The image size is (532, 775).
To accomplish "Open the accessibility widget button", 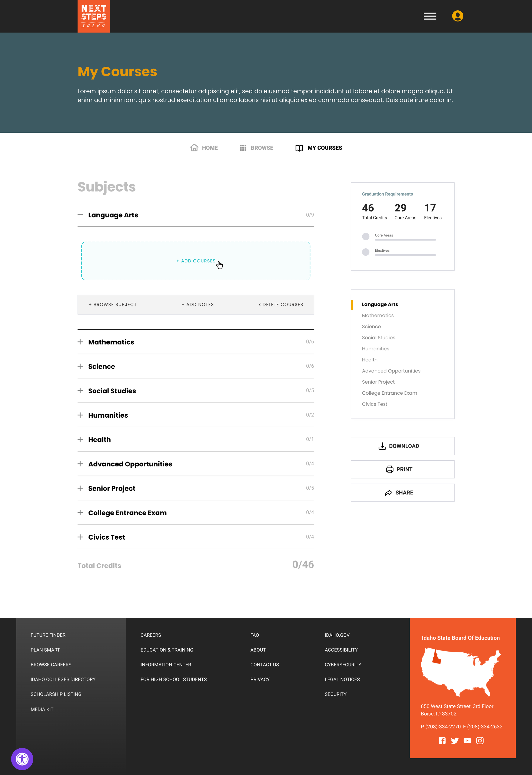I will pyautogui.click(x=22, y=759).
